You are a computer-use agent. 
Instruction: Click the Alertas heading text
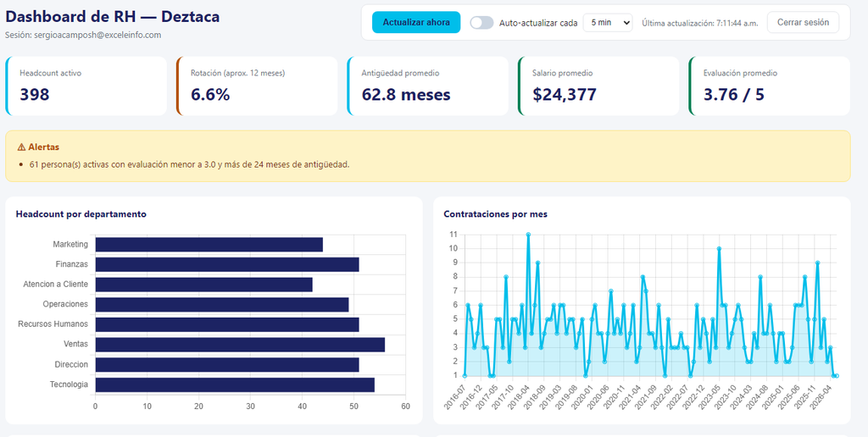coord(44,147)
